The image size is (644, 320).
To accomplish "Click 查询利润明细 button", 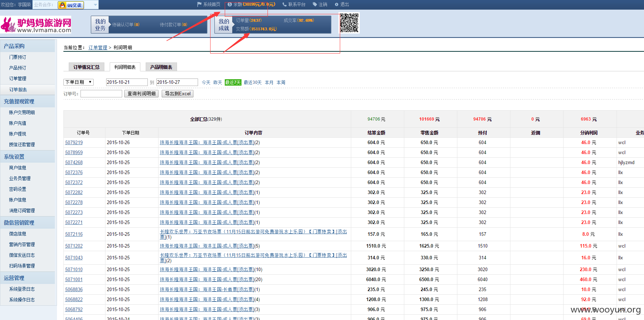I will click(141, 93).
